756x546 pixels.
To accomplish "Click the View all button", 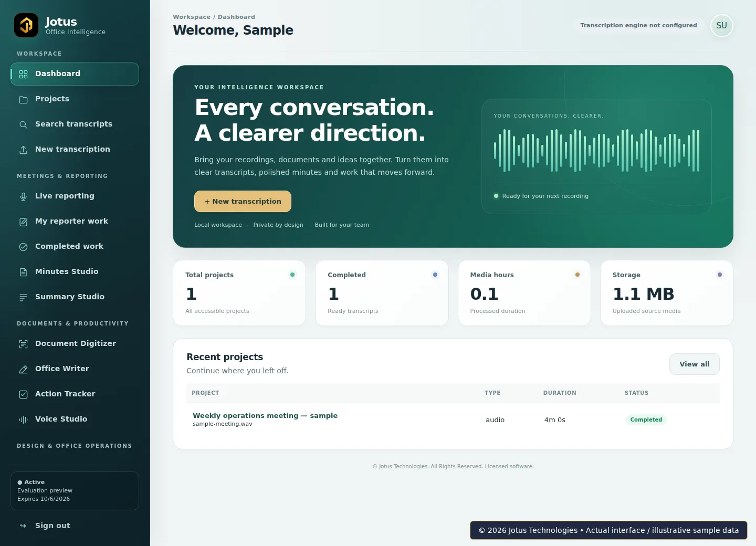I will (694, 364).
